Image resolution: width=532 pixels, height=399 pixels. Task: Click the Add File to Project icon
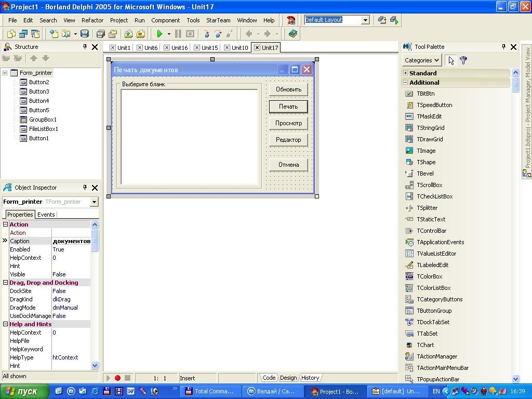point(128,34)
